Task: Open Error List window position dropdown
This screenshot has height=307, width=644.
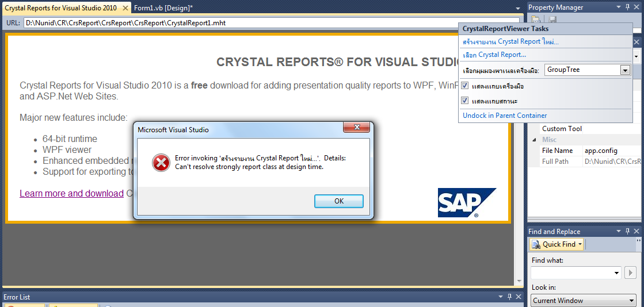Action: pyautogui.click(x=501, y=297)
